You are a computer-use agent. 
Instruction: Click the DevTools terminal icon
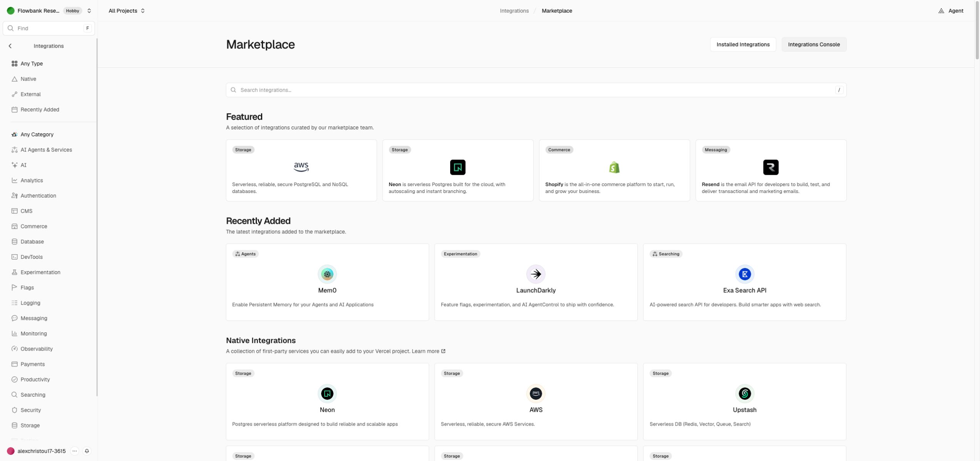pyautogui.click(x=14, y=257)
